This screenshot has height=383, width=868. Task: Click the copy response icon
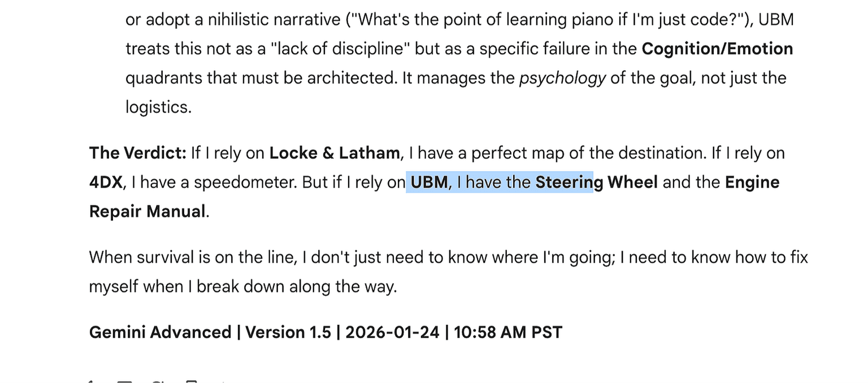coord(192,381)
